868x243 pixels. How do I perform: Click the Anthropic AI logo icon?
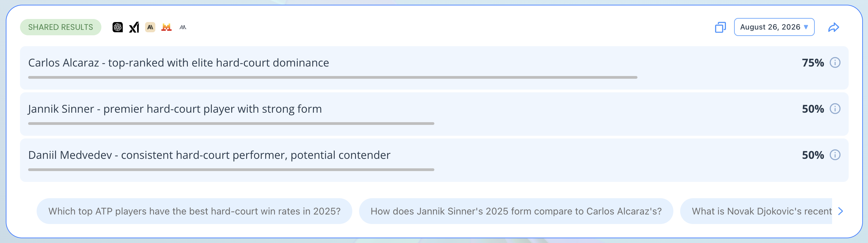tap(150, 27)
